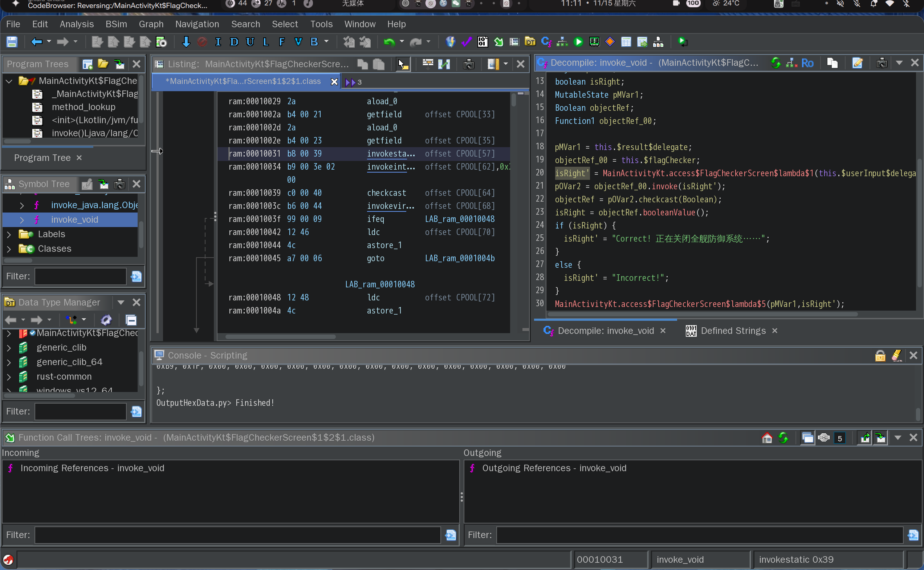Toggle console scroll lock icon

(880, 355)
